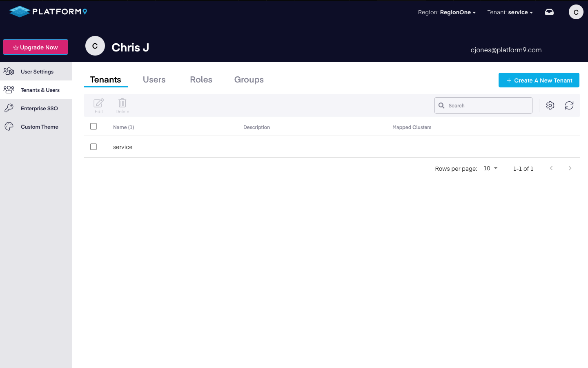This screenshot has height=368, width=588.
Task: Open the rows per page dropdown
Action: pos(490,168)
